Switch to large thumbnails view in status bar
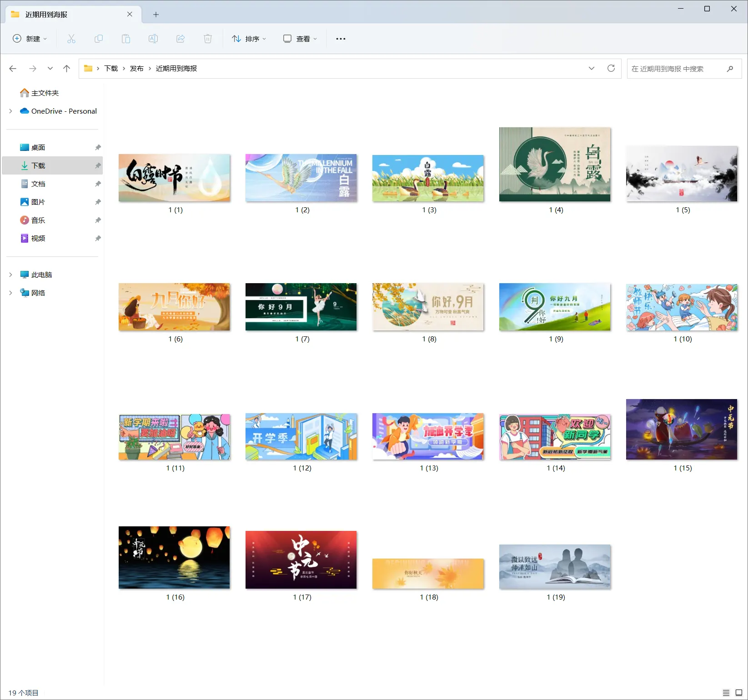Image resolution: width=748 pixels, height=700 pixels. coord(739,693)
